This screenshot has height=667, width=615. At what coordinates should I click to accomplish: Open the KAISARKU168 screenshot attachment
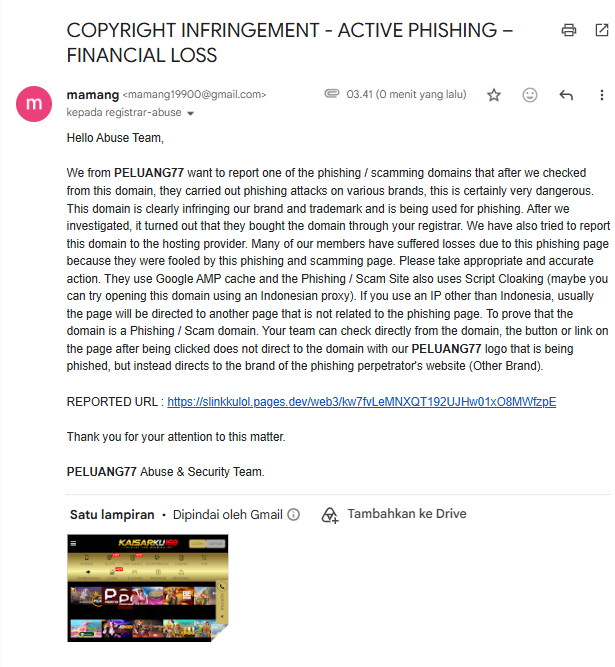pos(148,588)
